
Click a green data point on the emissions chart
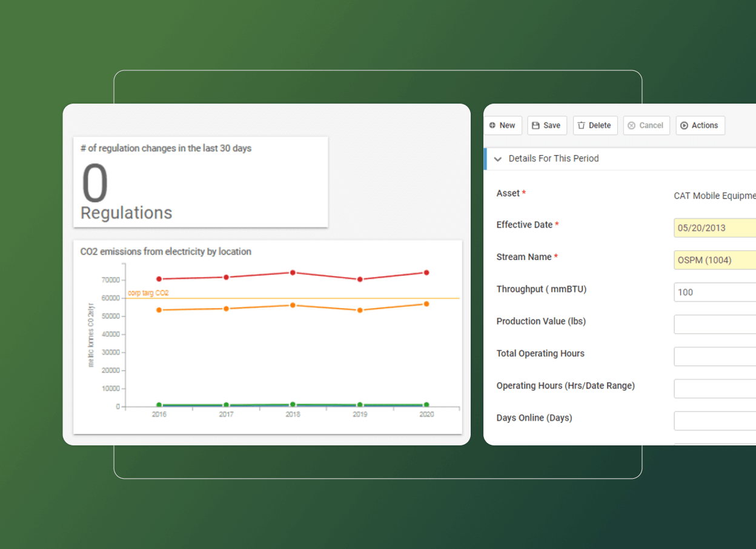click(x=293, y=404)
